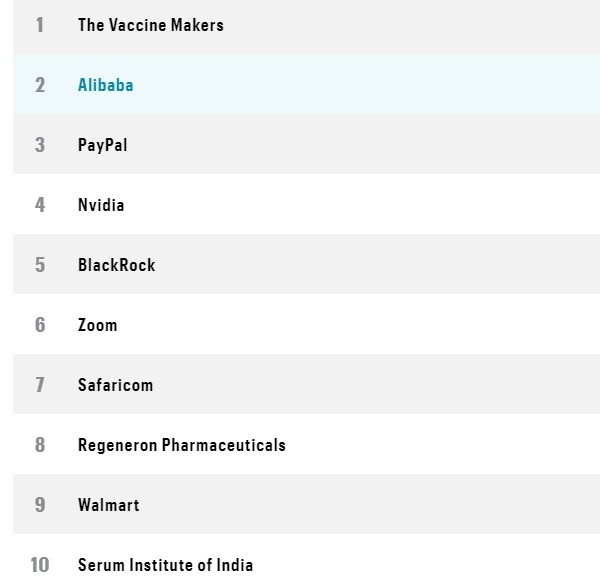Select rank number 4 beside Nvidia
The height and width of the screenshot is (585, 600).
click(x=40, y=205)
